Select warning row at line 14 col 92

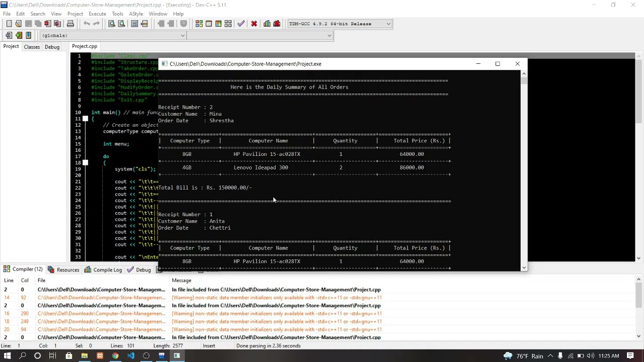tap(318, 298)
